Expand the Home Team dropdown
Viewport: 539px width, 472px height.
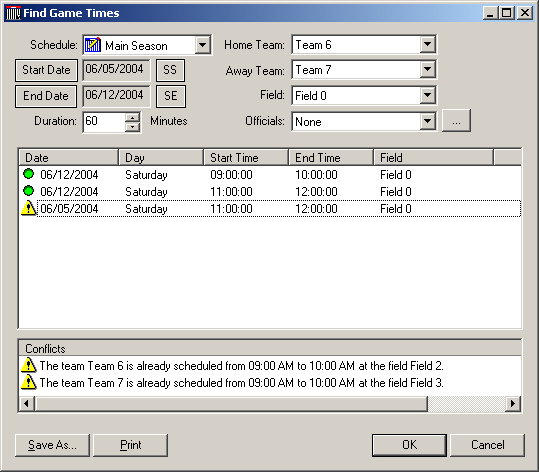point(428,44)
